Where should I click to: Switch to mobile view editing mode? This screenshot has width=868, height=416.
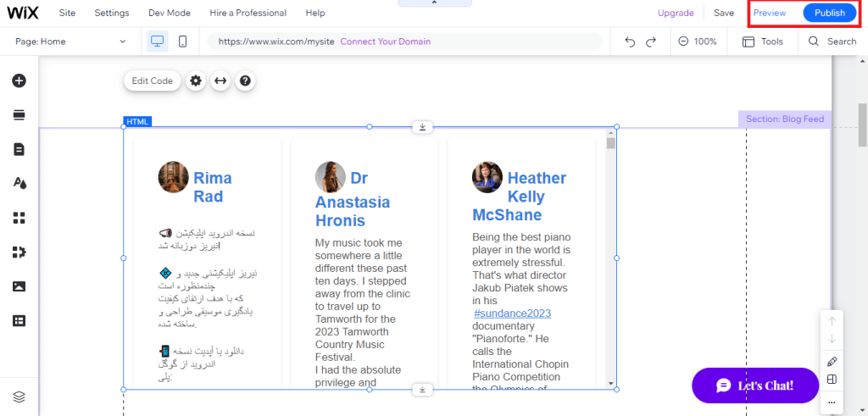(x=182, y=41)
